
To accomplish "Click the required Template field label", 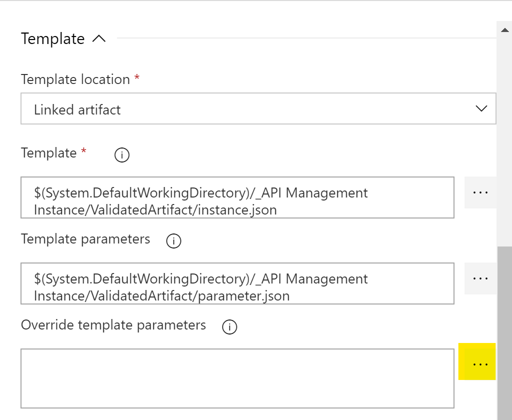I will (x=49, y=153).
